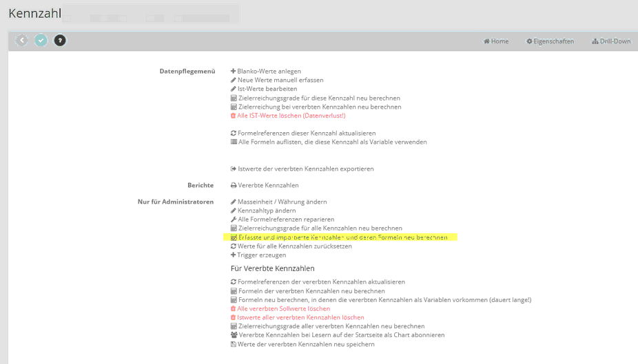This screenshot has width=638, height=364.
Task: Open Ist-Werte bearbeiten
Action: [267, 89]
